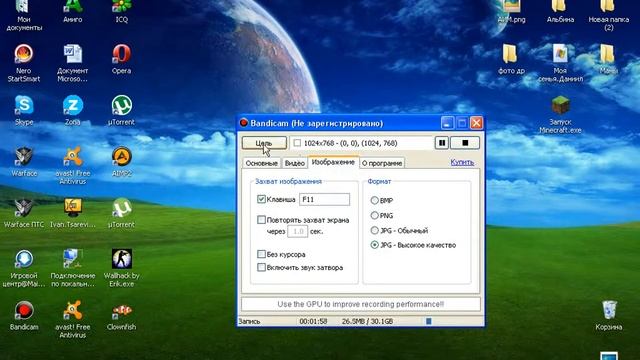The width and height of the screenshot is (640, 360).
Task: Click the F11 hotkey field
Action: click(324, 199)
